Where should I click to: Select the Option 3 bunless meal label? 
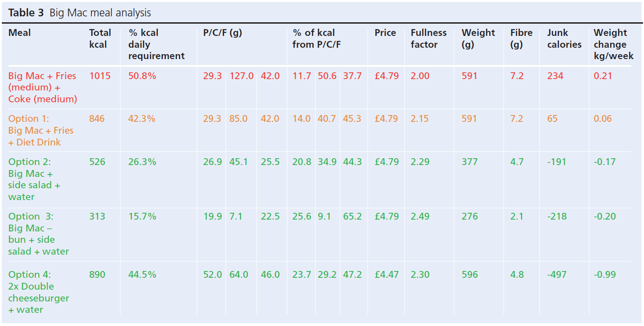pos(38,234)
